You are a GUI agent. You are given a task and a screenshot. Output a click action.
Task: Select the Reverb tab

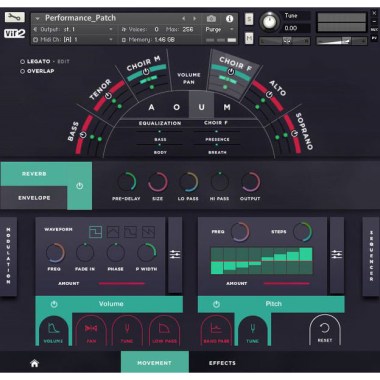(x=34, y=174)
